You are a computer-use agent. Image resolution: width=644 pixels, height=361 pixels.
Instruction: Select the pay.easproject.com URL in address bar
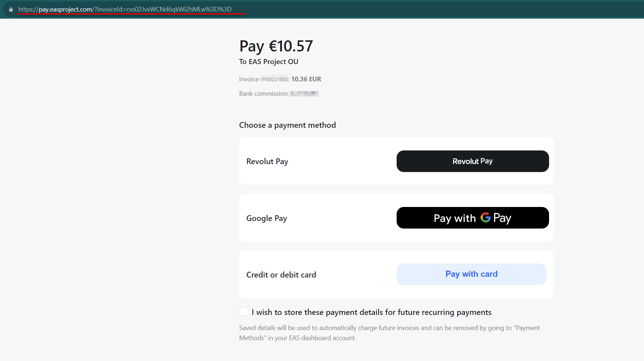125,9
